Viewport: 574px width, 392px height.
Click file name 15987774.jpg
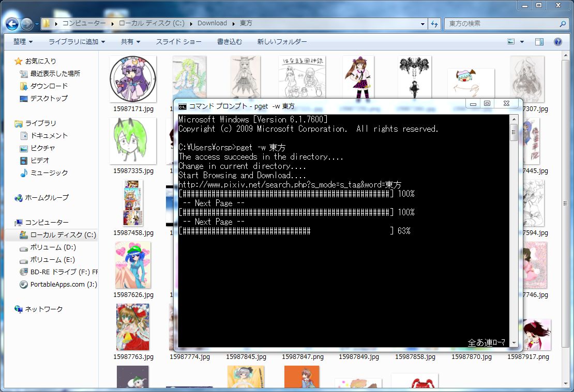190,357
